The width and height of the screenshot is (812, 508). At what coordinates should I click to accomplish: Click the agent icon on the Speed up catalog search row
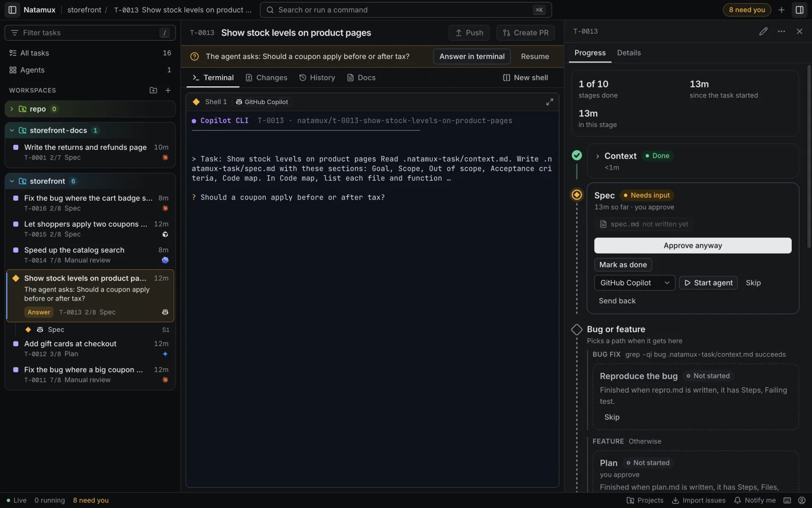tap(165, 261)
